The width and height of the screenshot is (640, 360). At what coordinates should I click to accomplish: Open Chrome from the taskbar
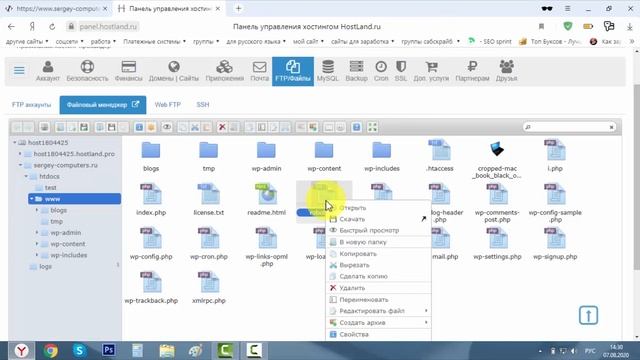[51, 351]
